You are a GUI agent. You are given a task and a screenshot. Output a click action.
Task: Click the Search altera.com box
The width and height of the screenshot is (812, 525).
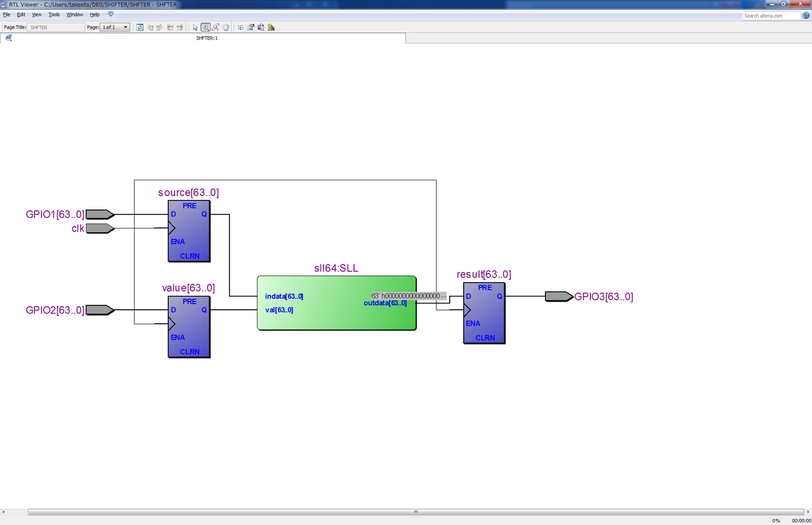(771, 16)
